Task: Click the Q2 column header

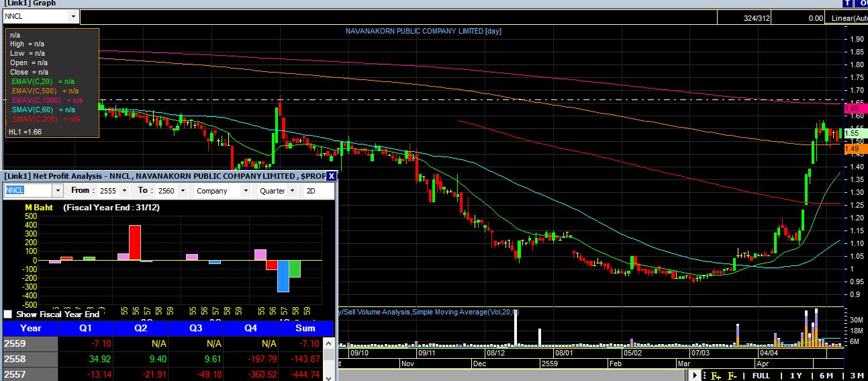Action: (x=140, y=329)
